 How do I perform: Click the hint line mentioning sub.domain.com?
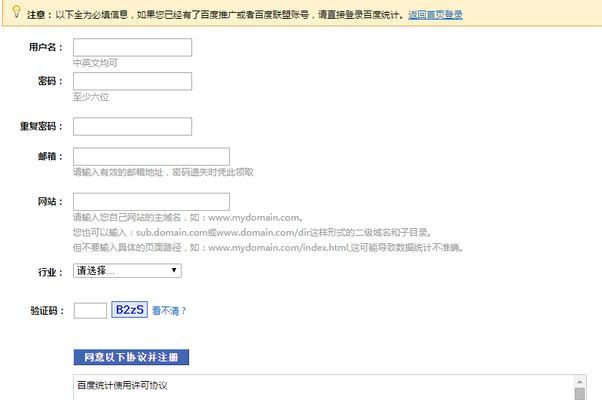[252, 233]
